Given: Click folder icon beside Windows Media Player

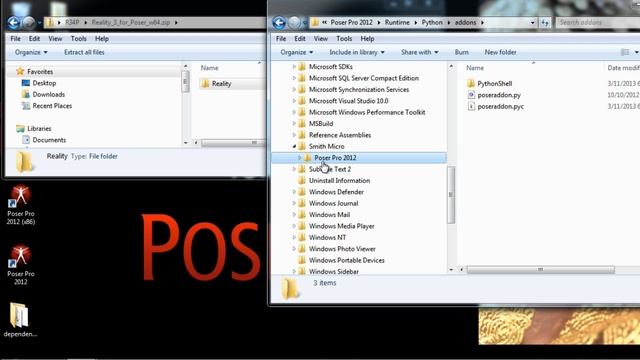Looking at the screenshot, I should 302,226.
